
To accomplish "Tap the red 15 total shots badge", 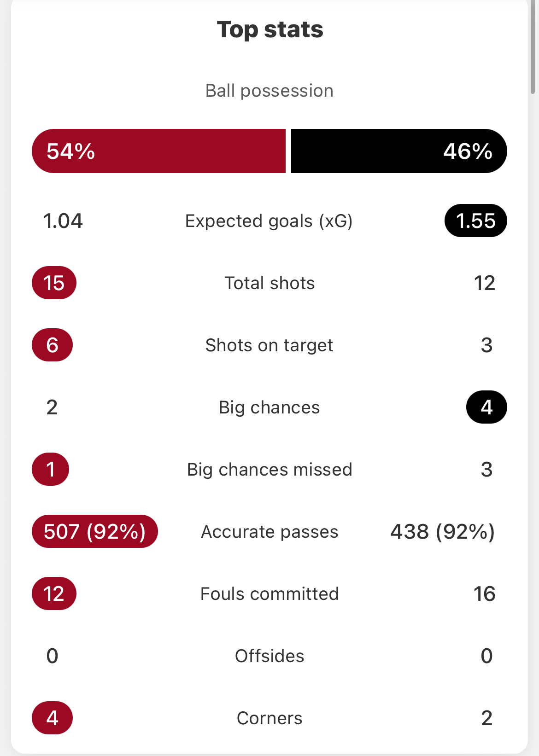I will tap(54, 283).
